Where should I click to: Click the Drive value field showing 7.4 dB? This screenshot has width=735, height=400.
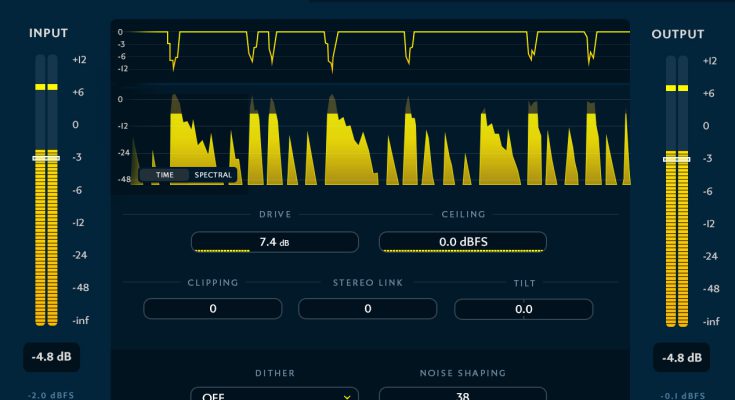click(x=274, y=242)
